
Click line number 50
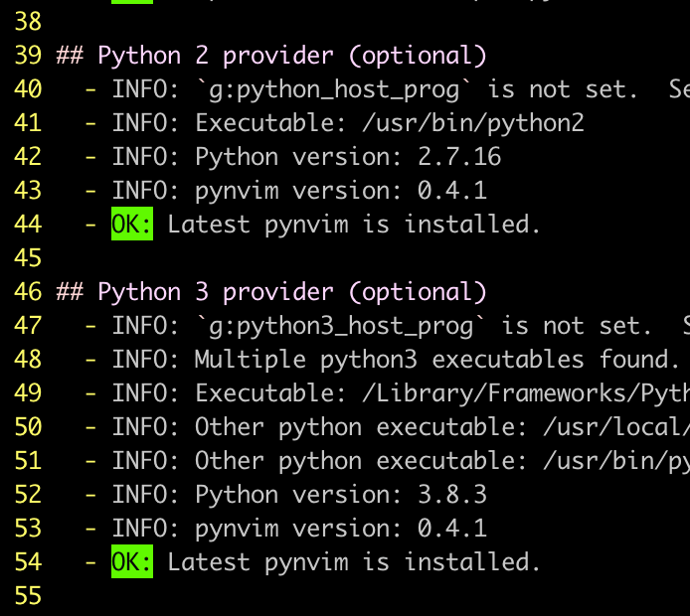click(28, 427)
